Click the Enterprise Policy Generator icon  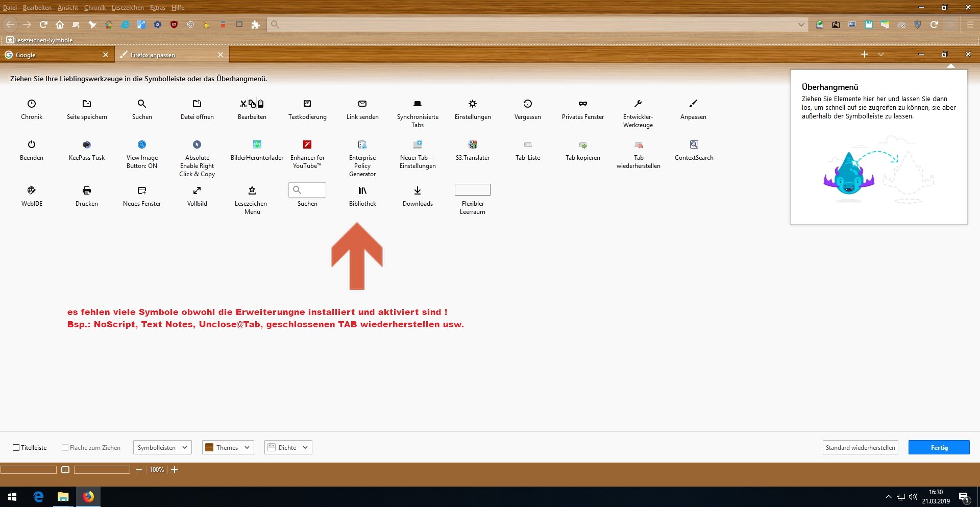(x=362, y=144)
